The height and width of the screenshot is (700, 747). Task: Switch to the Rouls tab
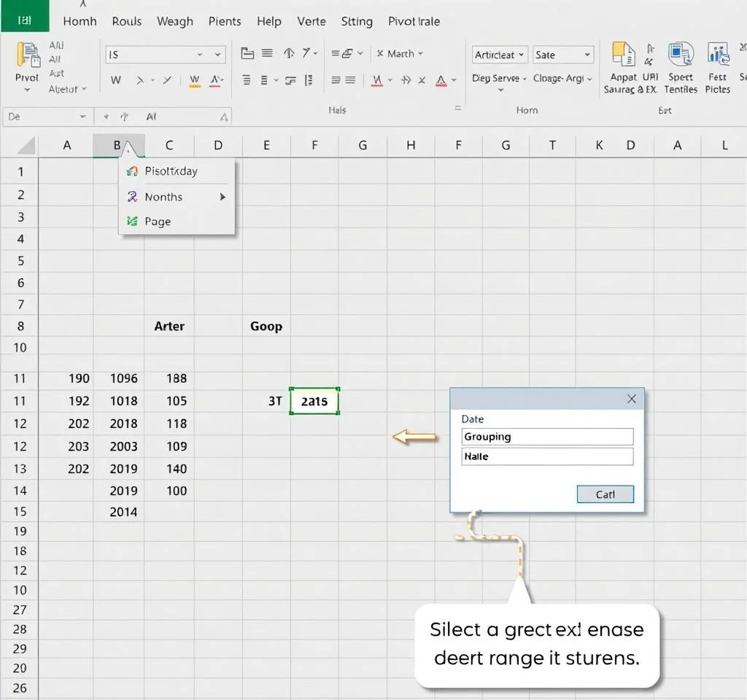click(127, 21)
